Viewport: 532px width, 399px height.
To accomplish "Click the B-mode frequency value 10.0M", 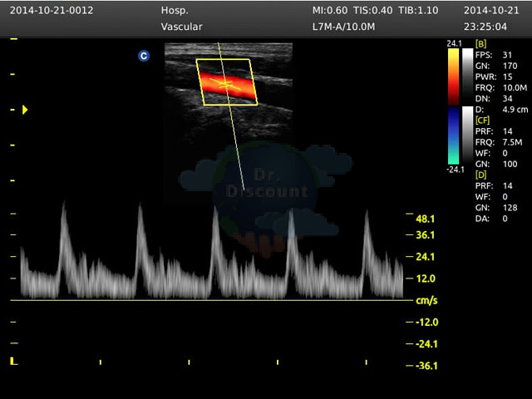I will point(515,87).
